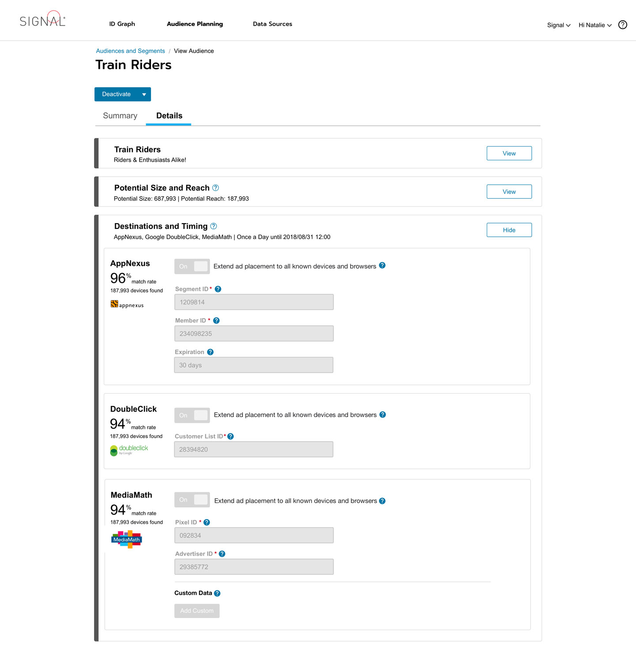The height and width of the screenshot is (672, 636).
Task: Open the Hi Natalie user menu
Action: click(595, 25)
